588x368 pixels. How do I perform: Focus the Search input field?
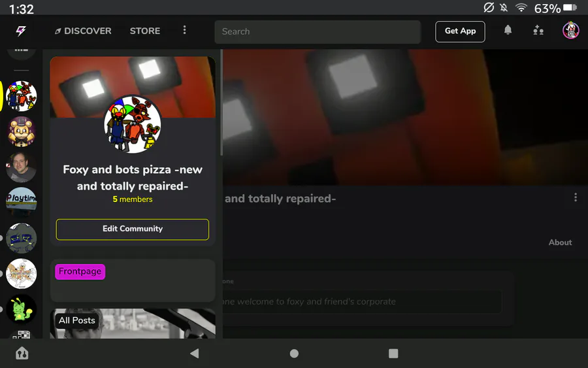(x=318, y=31)
